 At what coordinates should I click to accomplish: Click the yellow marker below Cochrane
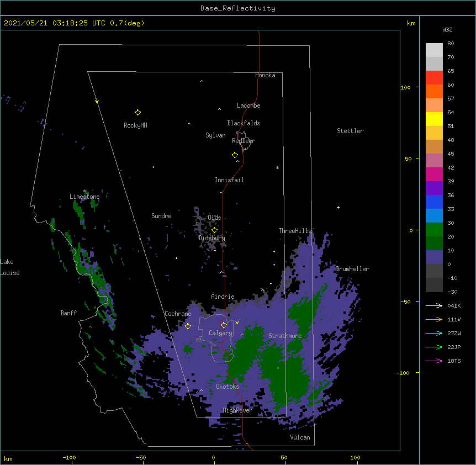(188, 326)
